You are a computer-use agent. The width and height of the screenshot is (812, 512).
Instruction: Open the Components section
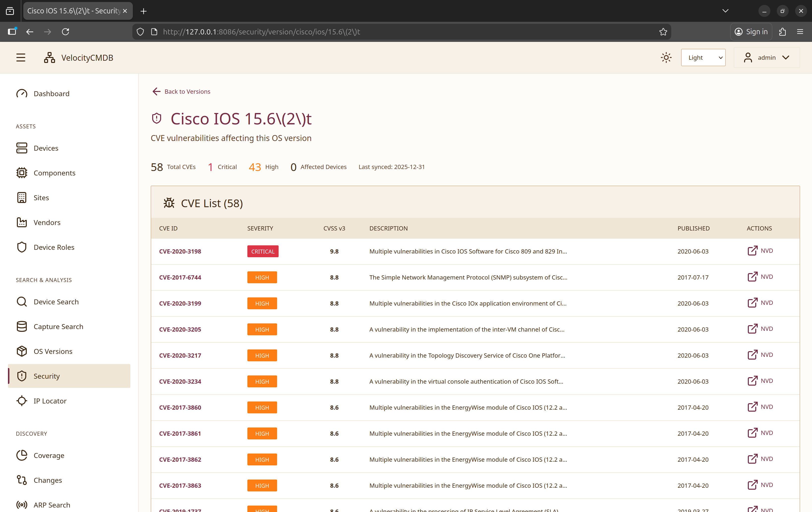pos(69,173)
